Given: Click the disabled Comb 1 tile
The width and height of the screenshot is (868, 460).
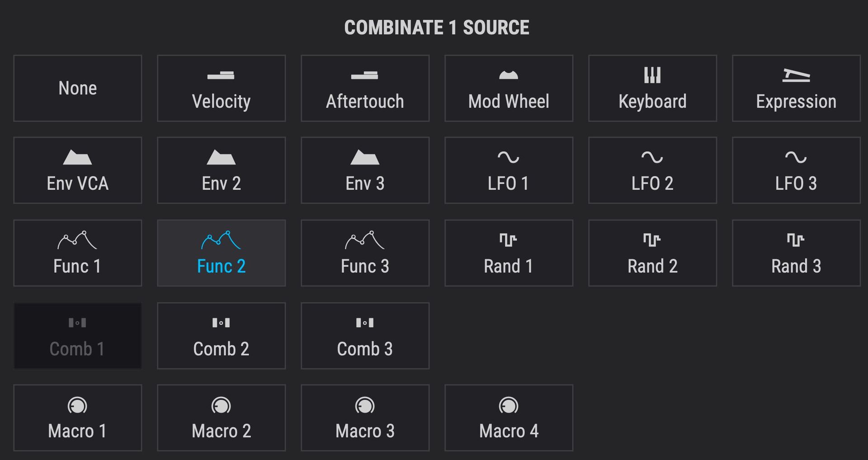Looking at the screenshot, I should (x=77, y=336).
